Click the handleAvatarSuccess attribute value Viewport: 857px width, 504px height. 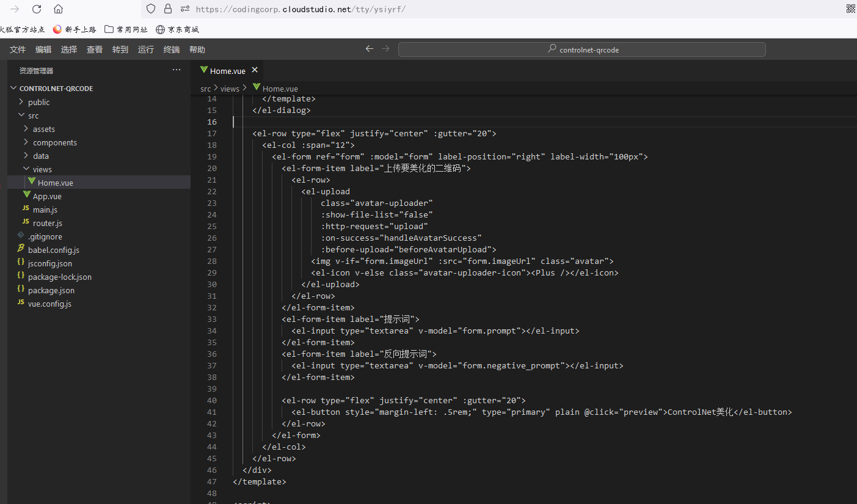pyautogui.click(x=432, y=238)
